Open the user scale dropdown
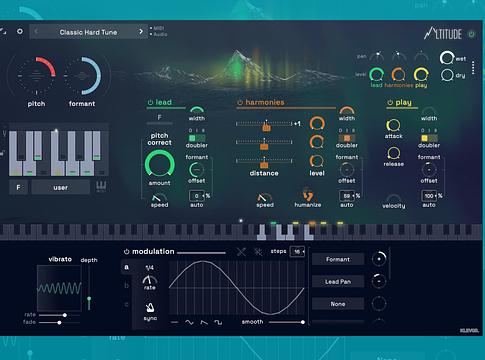485x360 pixels. (60, 187)
